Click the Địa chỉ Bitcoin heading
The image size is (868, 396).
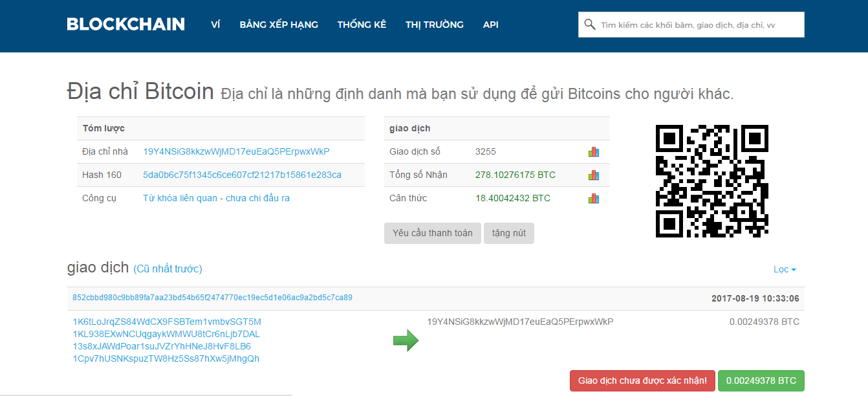point(140,91)
